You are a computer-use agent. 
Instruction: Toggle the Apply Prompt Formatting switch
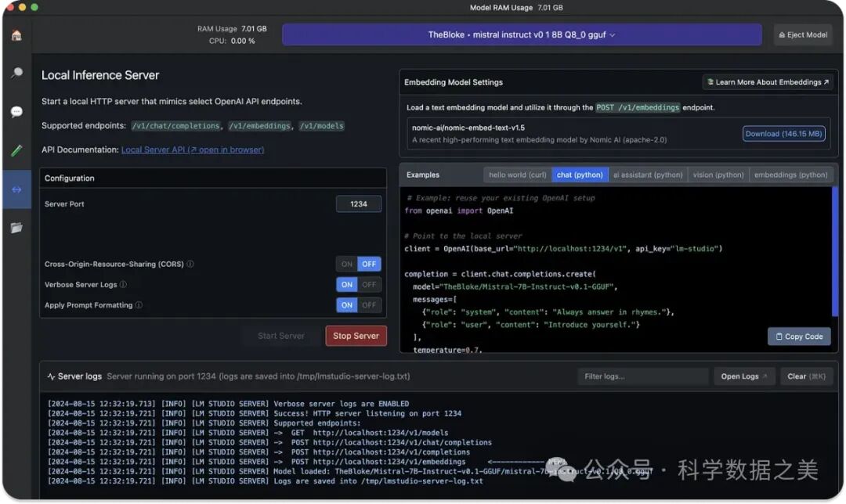[x=358, y=305]
